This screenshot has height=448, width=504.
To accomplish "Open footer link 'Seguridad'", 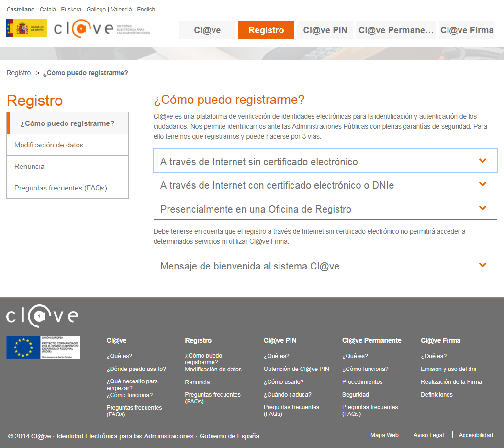I will click(356, 395).
